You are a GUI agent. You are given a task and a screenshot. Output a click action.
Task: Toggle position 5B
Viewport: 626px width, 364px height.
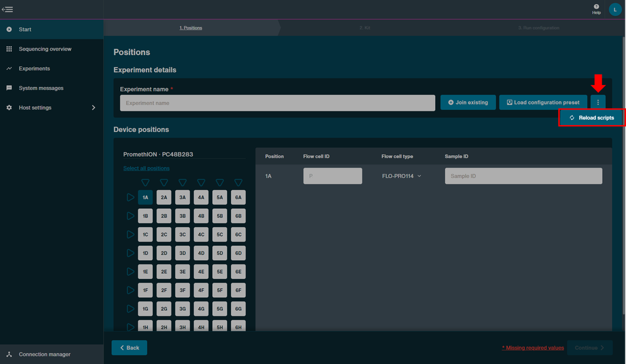(220, 216)
